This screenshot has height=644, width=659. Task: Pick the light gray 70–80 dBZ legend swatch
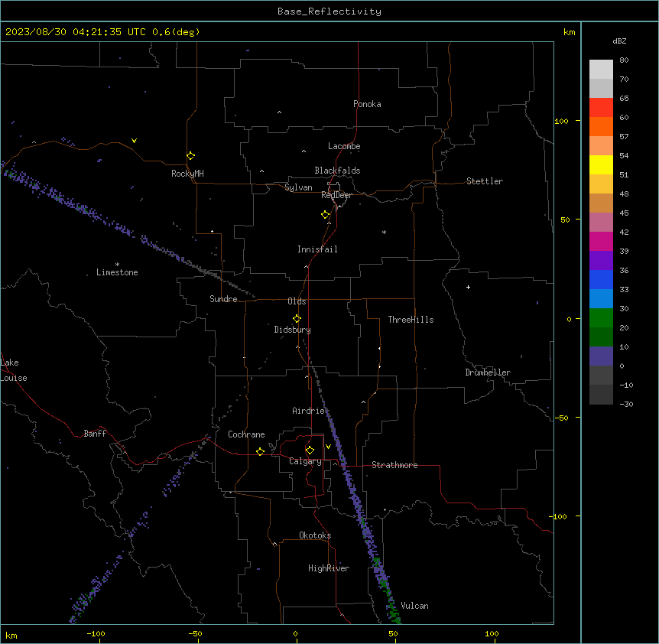(601, 69)
